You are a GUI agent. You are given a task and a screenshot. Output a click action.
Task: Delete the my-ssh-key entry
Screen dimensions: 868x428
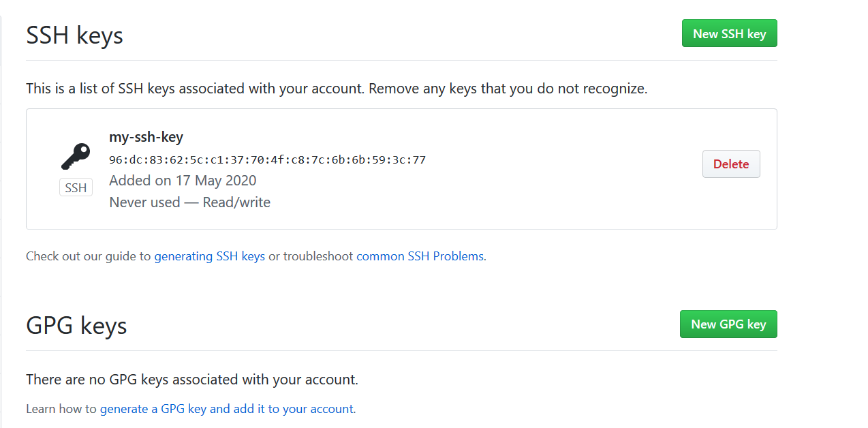[730, 164]
